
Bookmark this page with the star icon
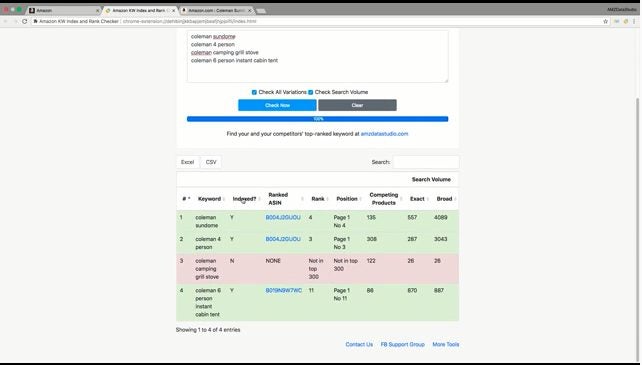(606, 21)
